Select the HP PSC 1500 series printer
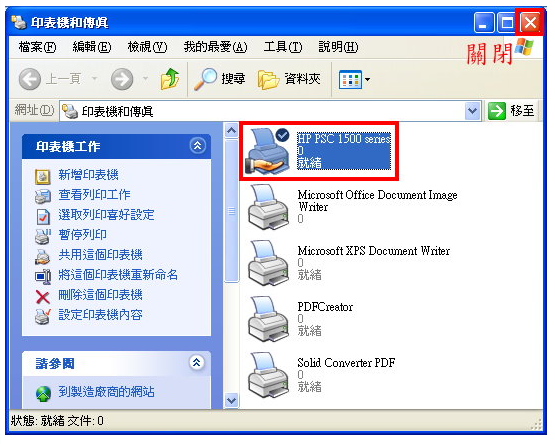555x444 pixels. 319,151
